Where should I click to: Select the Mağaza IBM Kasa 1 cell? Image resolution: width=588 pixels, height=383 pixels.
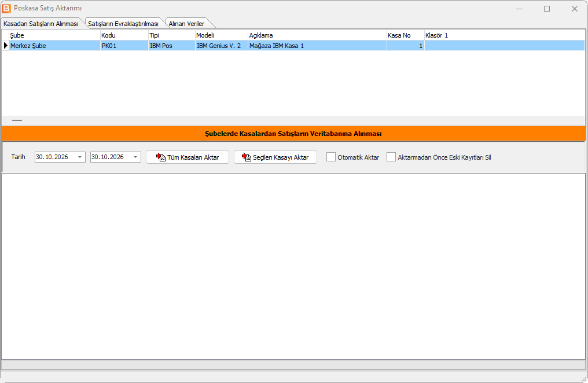[x=317, y=46]
